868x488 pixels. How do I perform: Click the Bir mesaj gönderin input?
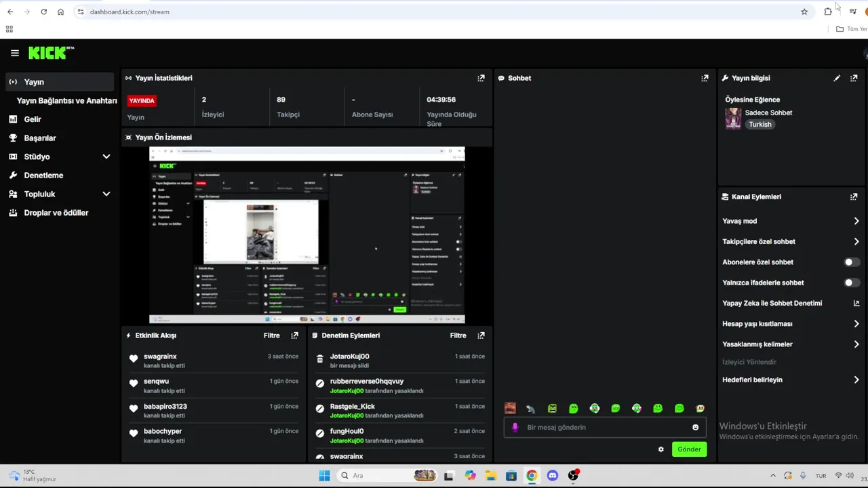(604, 428)
